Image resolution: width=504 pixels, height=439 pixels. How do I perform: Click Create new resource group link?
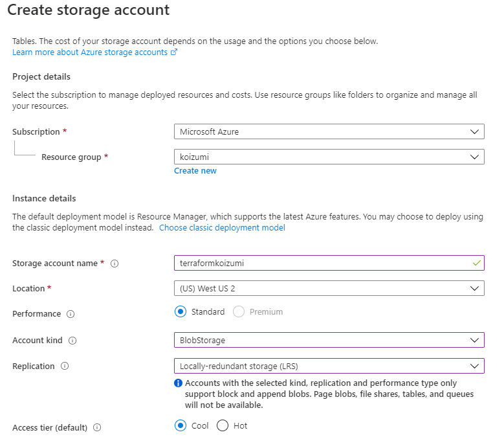tap(195, 171)
